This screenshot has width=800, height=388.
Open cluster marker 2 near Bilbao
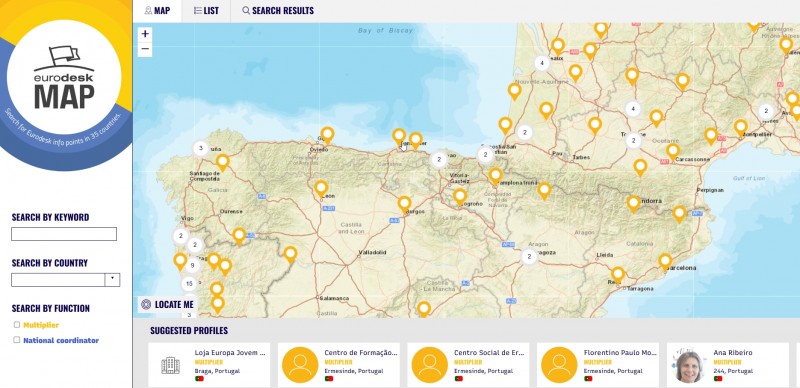pos(438,160)
